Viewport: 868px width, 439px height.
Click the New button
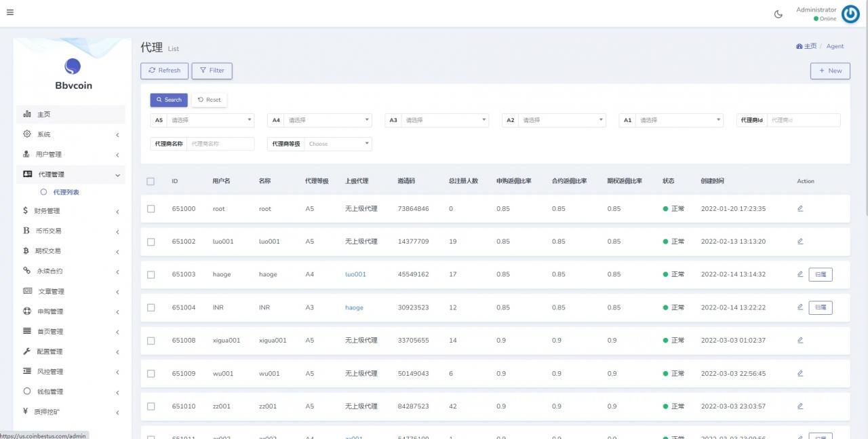point(830,71)
